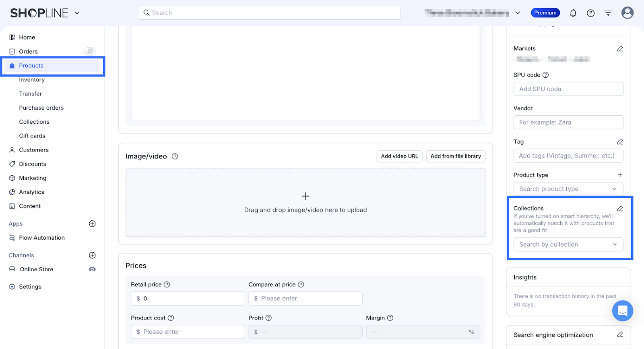Toggle the switch next to Orders
This screenshot has width=644, height=349.
[89, 51]
